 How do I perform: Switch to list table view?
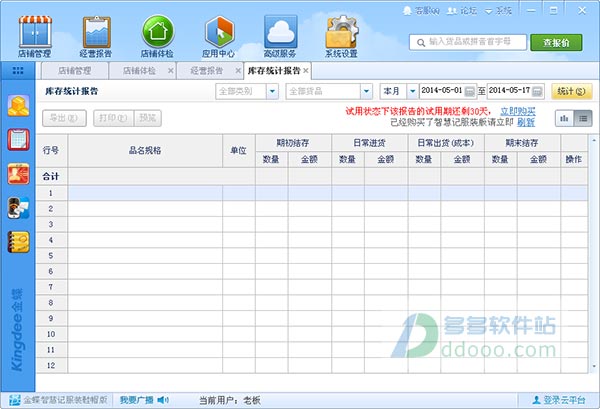pyautogui.click(x=583, y=119)
